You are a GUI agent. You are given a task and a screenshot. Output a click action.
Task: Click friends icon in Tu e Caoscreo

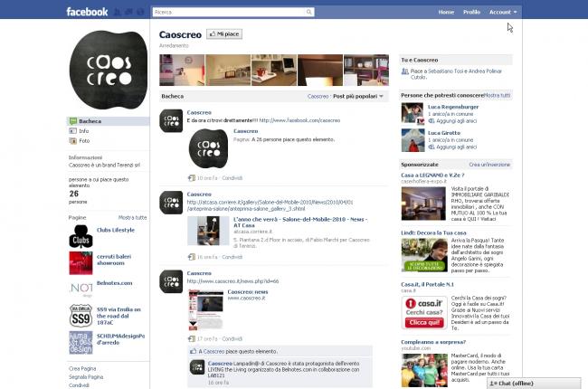pyautogui.click(x=404, y=71)
